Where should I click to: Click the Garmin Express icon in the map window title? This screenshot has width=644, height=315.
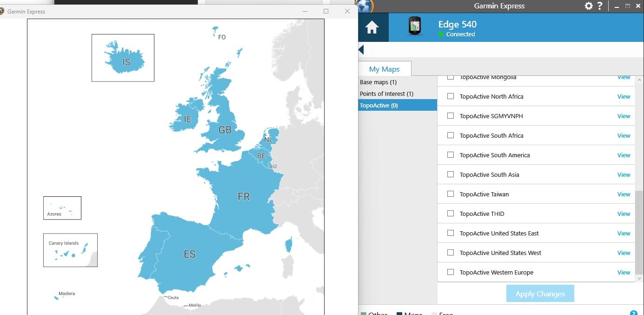(2, 11)
